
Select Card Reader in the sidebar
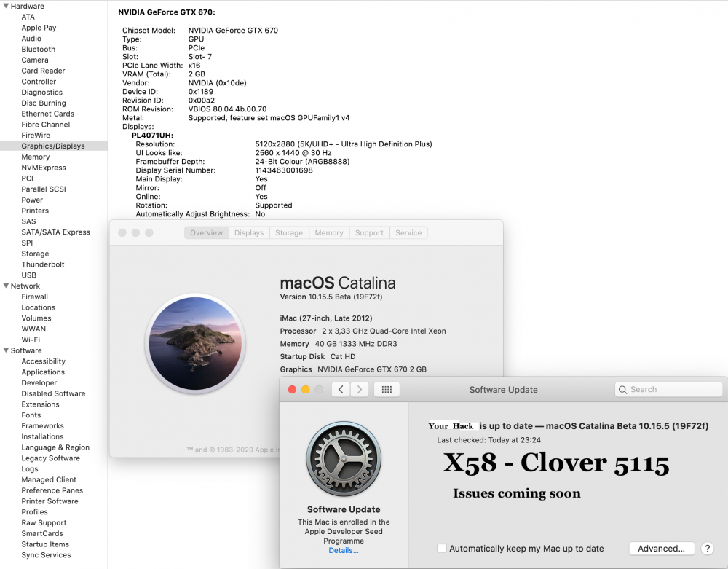click(x=43, y=71)
